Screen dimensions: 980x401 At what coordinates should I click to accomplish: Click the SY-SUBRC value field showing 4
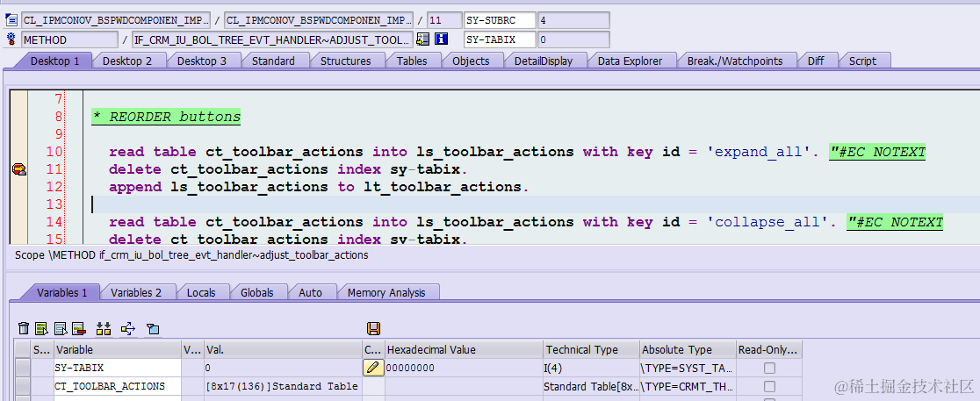tap(573, 20)
